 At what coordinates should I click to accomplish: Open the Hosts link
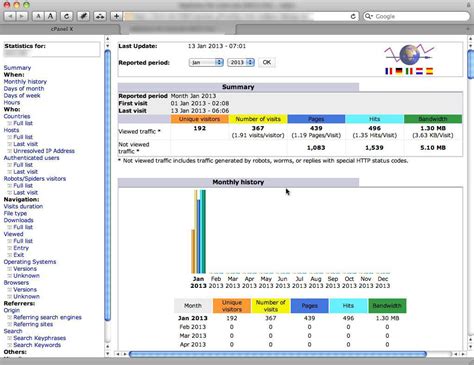tap(11, 130)
